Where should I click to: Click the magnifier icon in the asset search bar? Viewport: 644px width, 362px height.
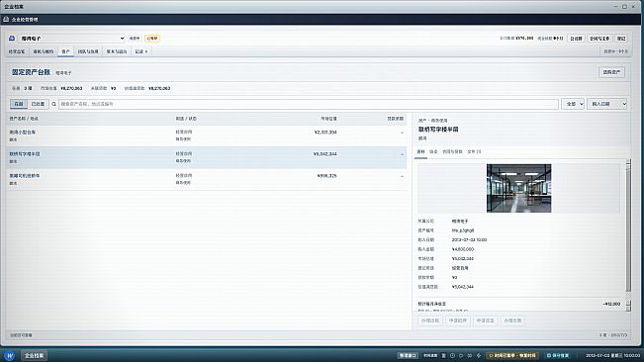click(x=53, y=104)
